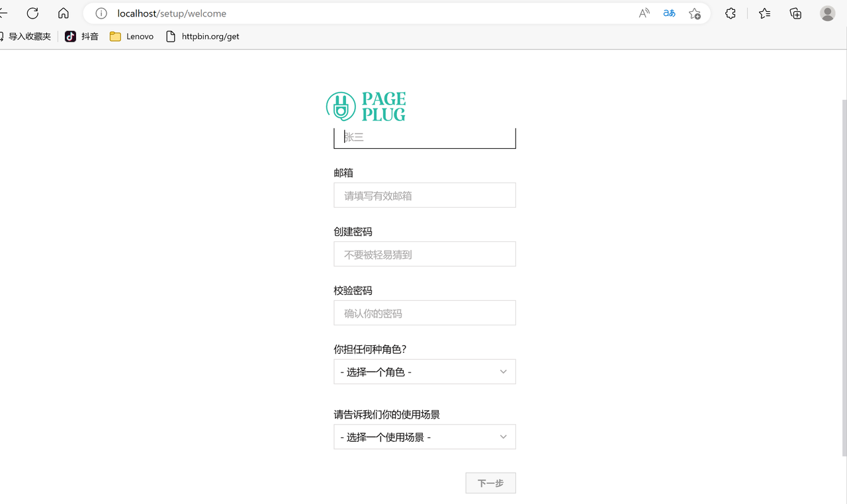This screenshot has height=504, width=847.
Task: Open the user profile avatar
Action: click(x=828, y=13)
